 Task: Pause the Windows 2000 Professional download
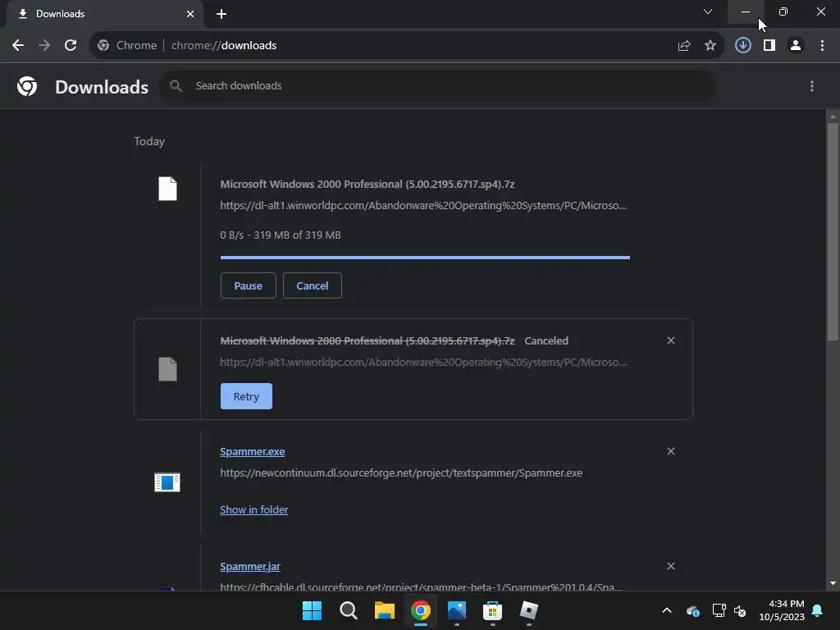(248, 285)
